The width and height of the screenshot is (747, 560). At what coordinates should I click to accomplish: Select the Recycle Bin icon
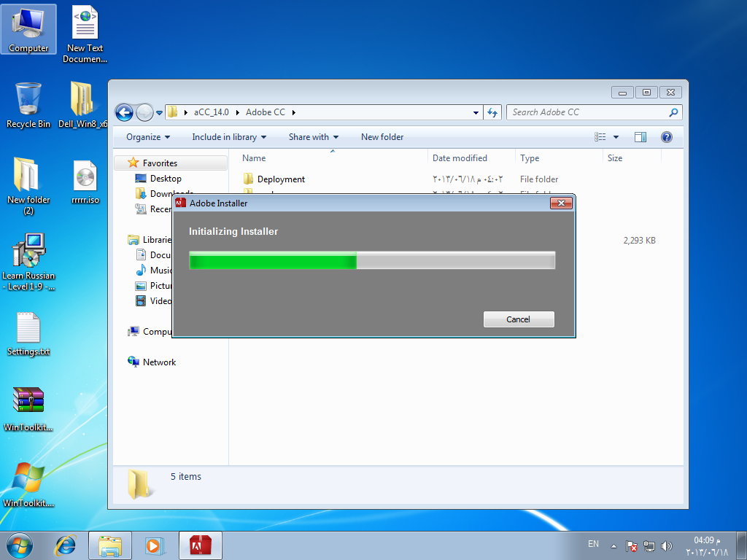point(28,105)
